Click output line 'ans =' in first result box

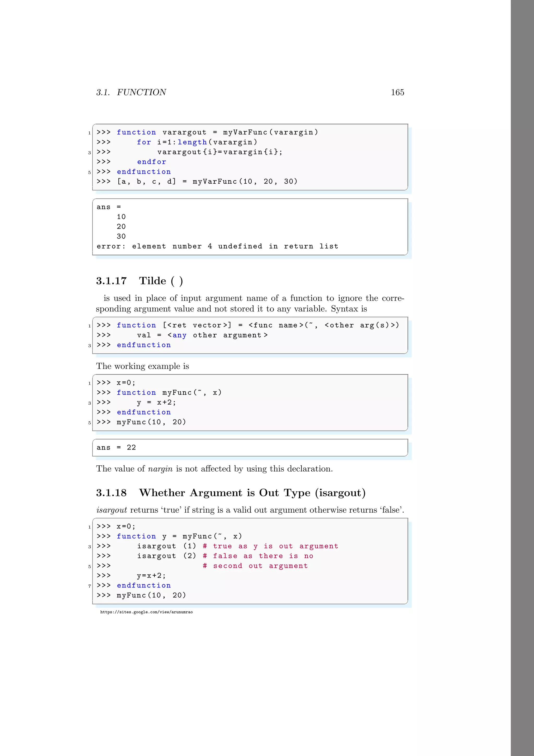pyautogui.click(x=109, y=207)
